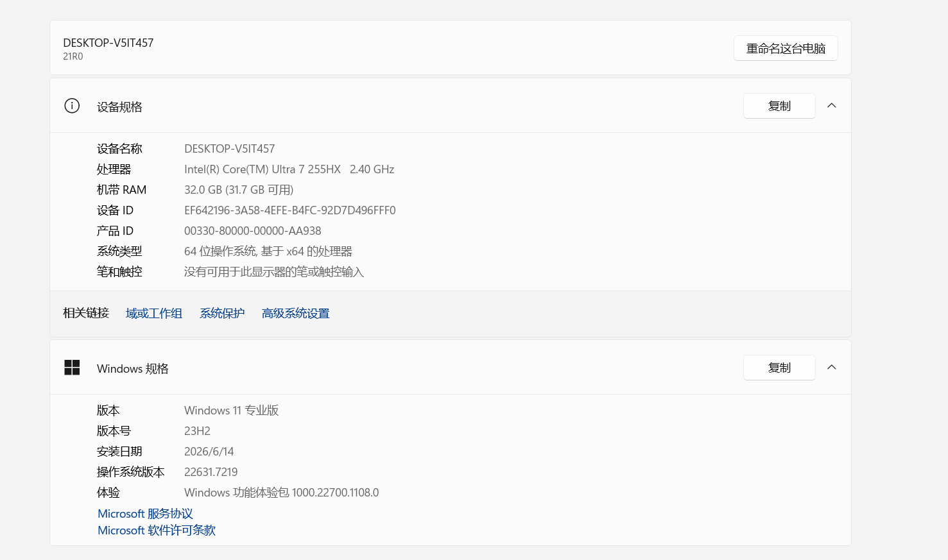948x560 pixels.
Task: Click 重命名这台电脑 button
Action: (x=786, y=48)
